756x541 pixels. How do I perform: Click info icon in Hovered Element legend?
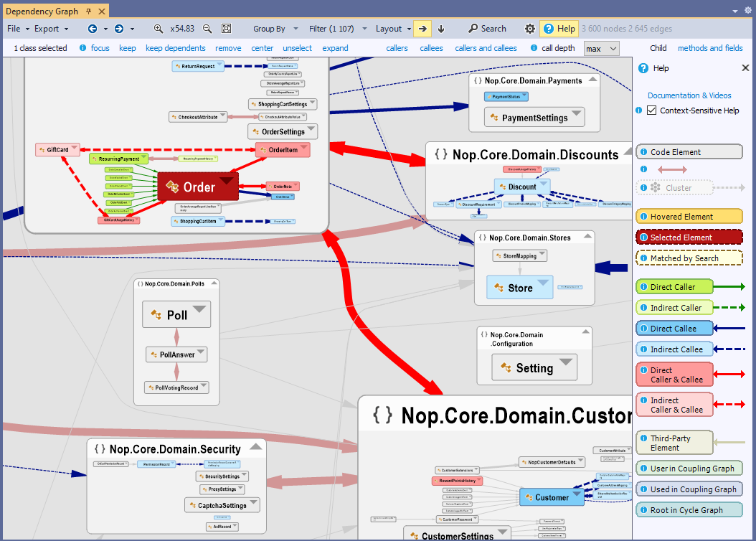[643, 217]
